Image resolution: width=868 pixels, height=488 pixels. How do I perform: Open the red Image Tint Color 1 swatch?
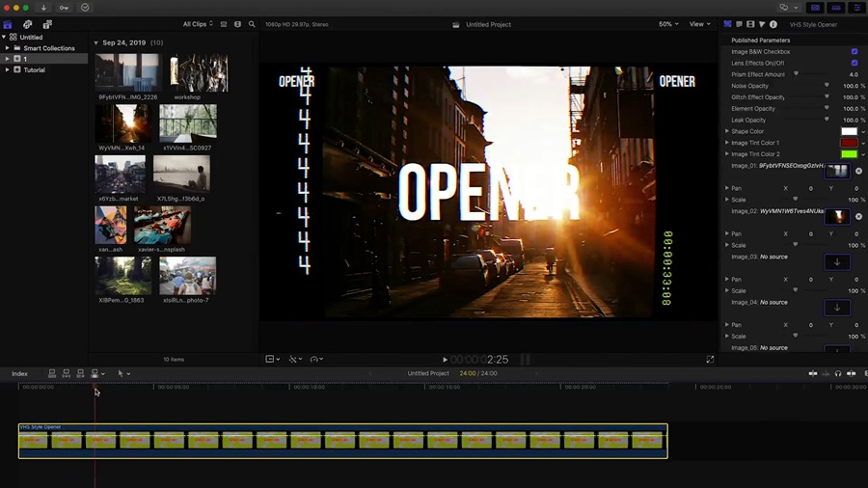point(849,143)
